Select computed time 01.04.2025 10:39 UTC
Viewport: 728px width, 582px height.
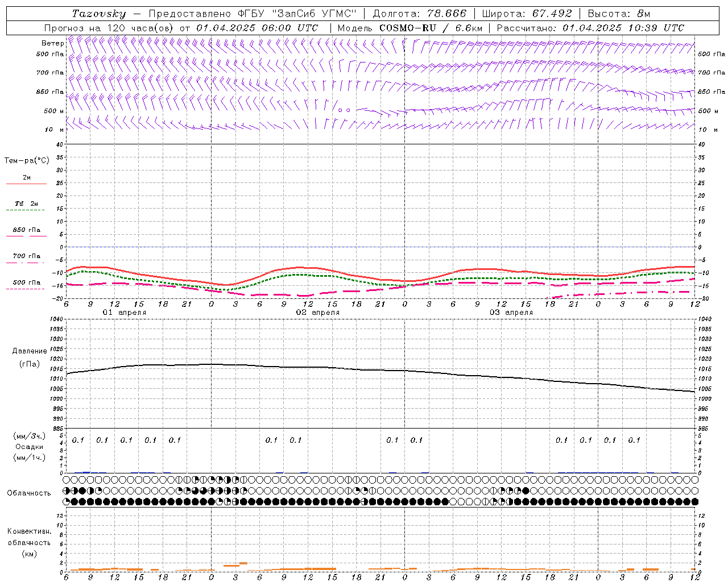pyautogui.click(x=623, y=28)
